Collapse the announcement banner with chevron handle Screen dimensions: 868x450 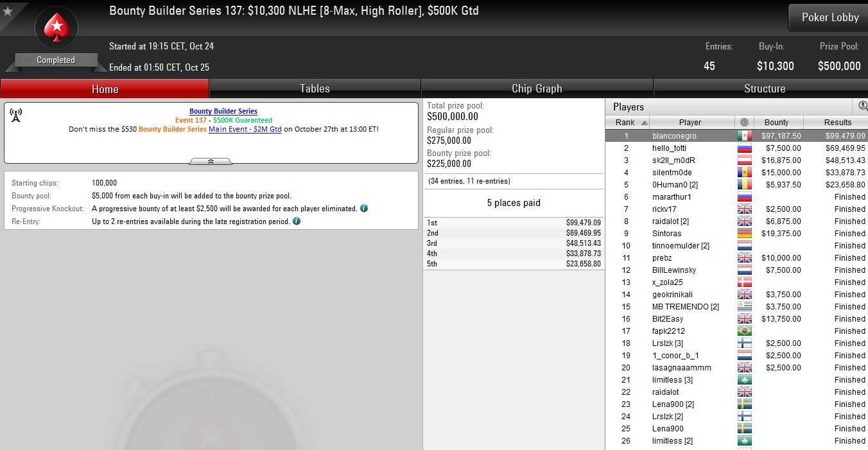pyautogui.click(x=211, y=162)
